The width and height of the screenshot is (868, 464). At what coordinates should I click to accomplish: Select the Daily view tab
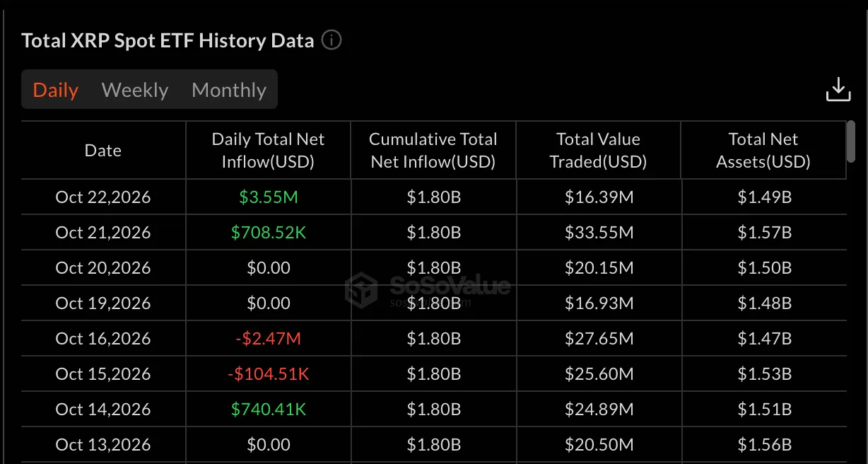[56, 90]
